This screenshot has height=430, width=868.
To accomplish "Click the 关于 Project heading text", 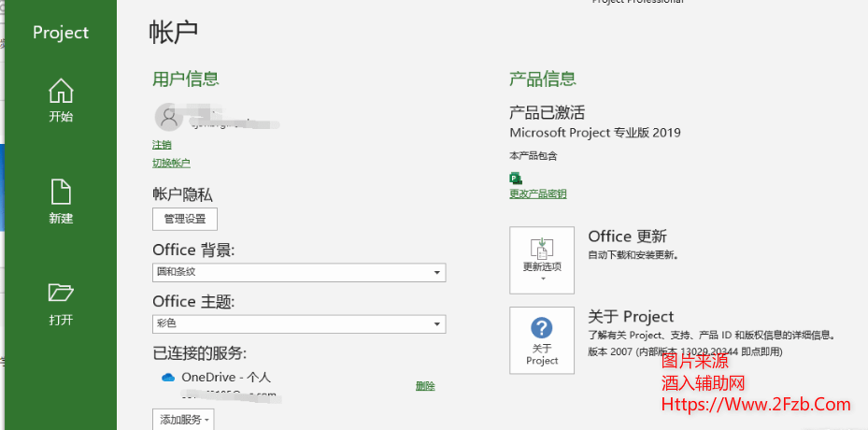I will pyautogui.click(x=631, y=317).
